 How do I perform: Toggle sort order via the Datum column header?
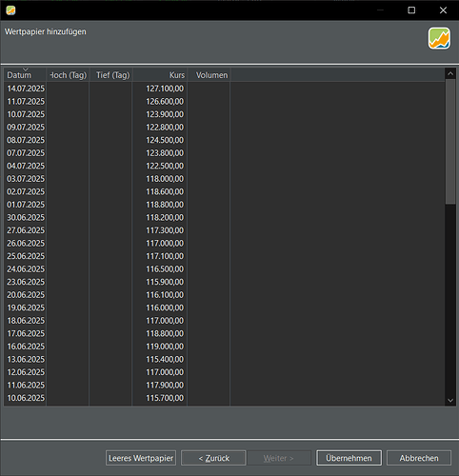click(25, 75)
